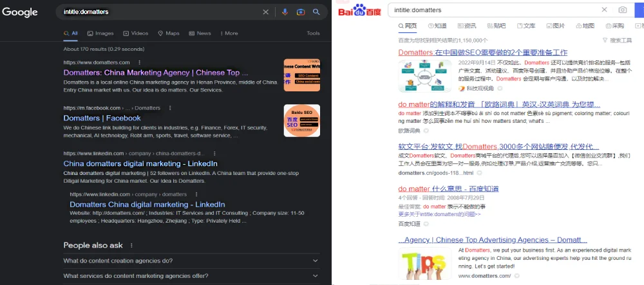Switch to Baidu 地图 tab
This screenshot has height=285, width=644.
[585, 26]
